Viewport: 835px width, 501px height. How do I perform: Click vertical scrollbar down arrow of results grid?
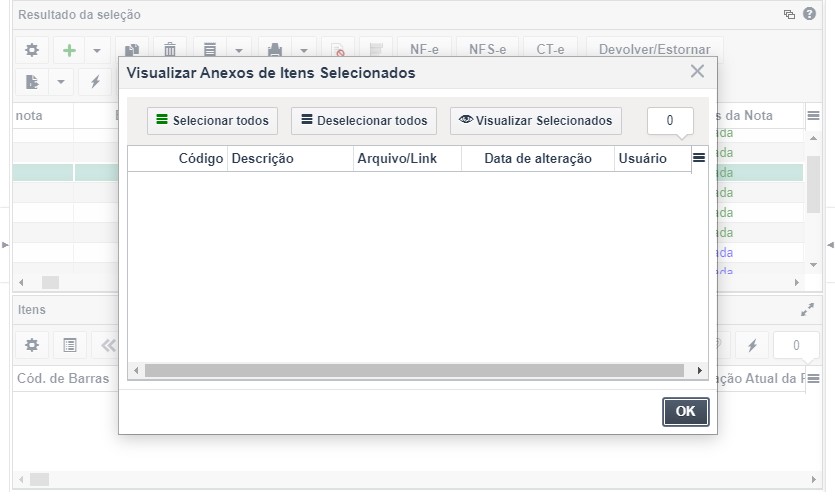813,265
